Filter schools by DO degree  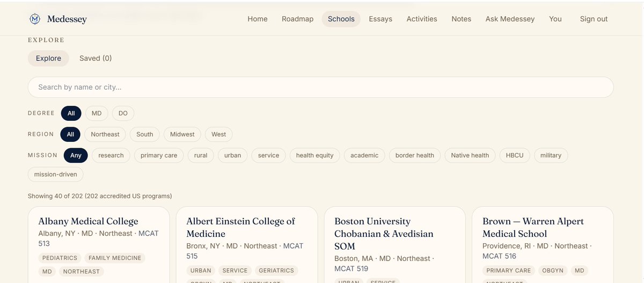pyautogui.click(x=123, y=113)
